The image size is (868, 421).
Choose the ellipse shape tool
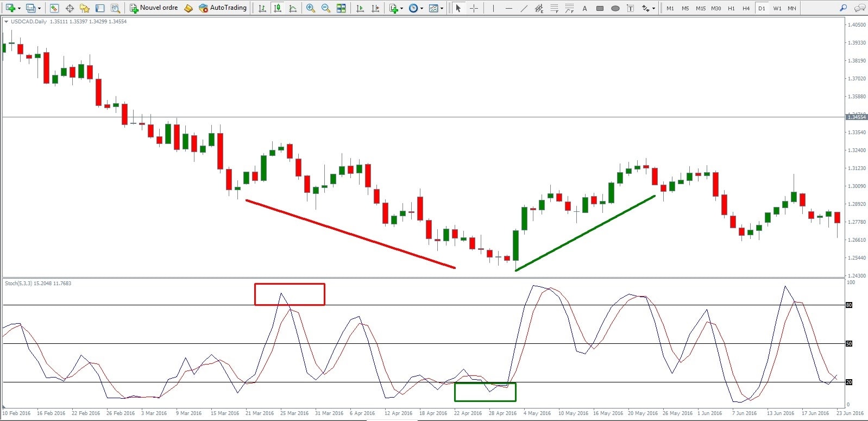point(615,8)
